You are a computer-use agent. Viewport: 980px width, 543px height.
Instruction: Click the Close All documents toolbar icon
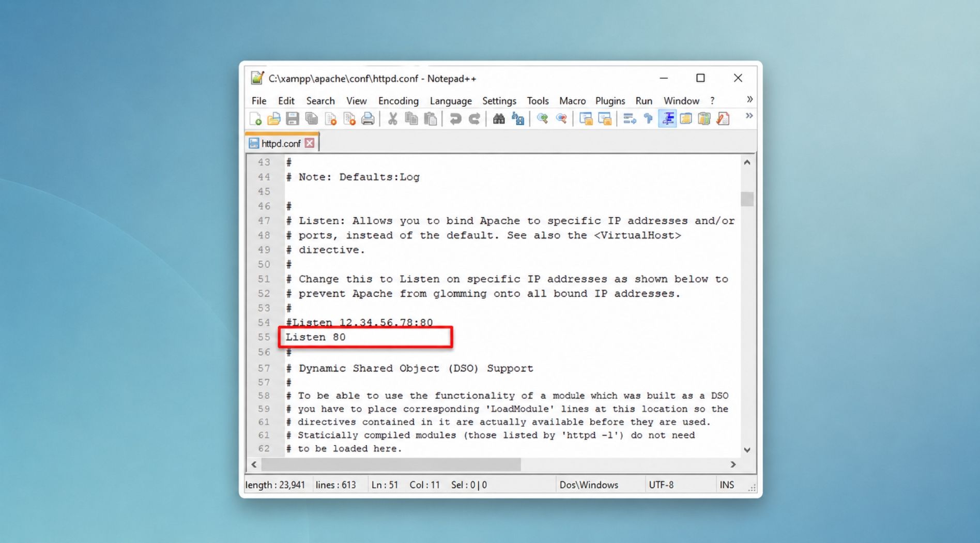click(349, 119)
